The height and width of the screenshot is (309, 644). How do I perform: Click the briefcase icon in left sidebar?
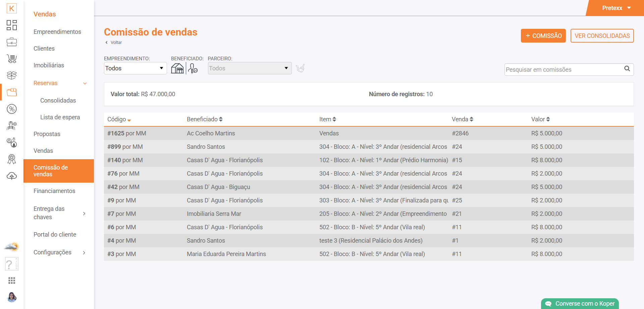(12, 42)
